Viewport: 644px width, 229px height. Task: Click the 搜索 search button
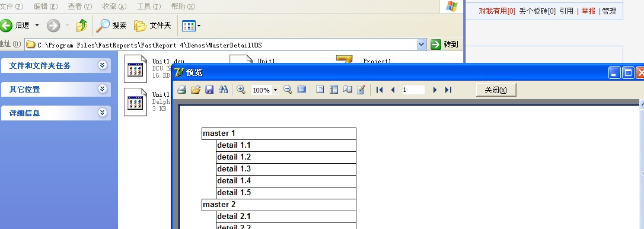pyautogui.click(x=111, y=26)
